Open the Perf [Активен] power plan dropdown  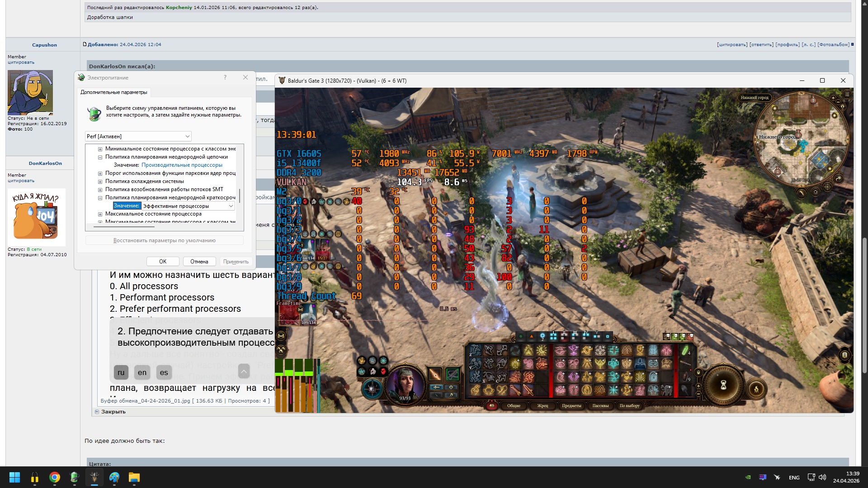[138, 136]
